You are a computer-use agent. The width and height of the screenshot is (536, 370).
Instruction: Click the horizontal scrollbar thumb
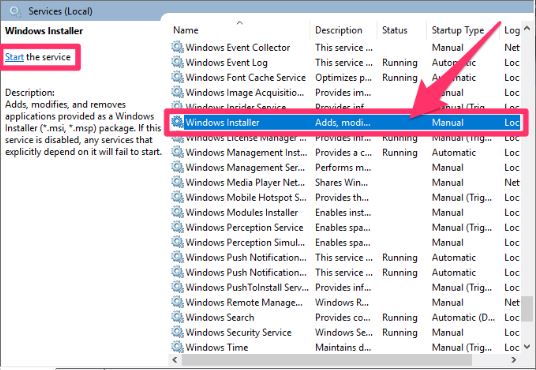326,360
